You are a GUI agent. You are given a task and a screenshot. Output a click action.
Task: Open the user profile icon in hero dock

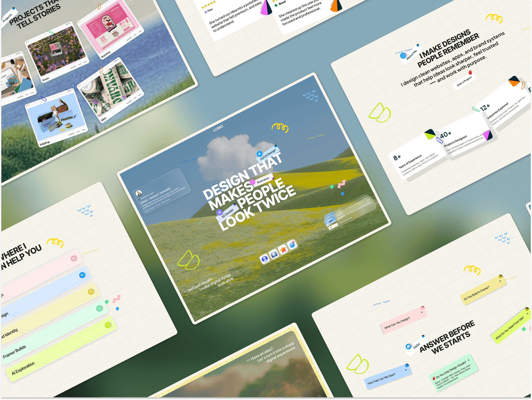(264, 259)
